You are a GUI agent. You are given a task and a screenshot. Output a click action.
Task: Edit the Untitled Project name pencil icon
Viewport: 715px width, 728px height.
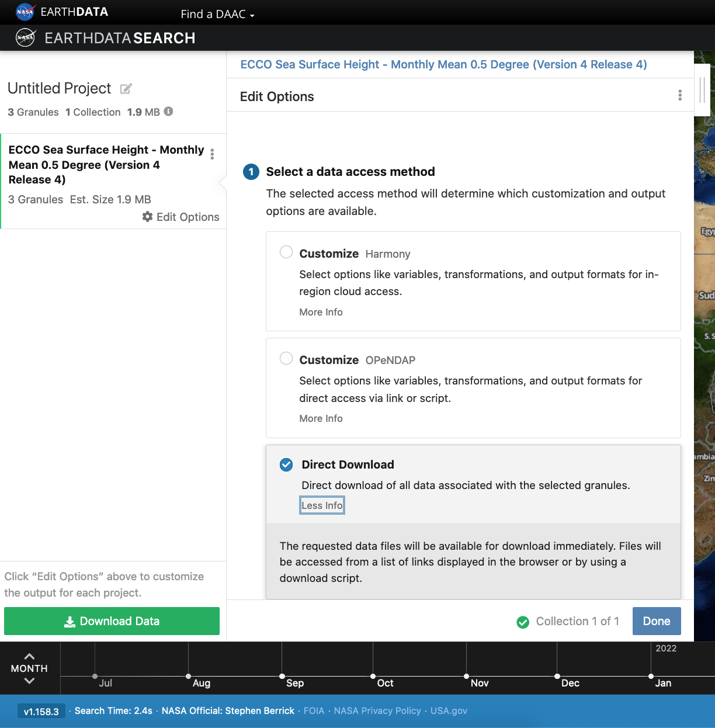pos(126,89)
